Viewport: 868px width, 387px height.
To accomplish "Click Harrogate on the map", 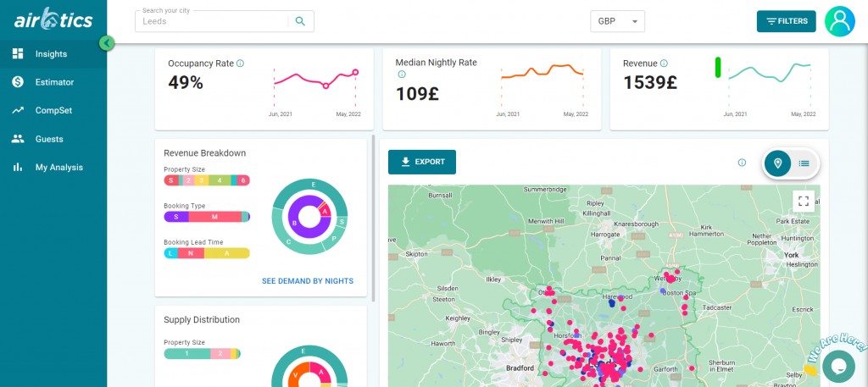I will [605, 235].
